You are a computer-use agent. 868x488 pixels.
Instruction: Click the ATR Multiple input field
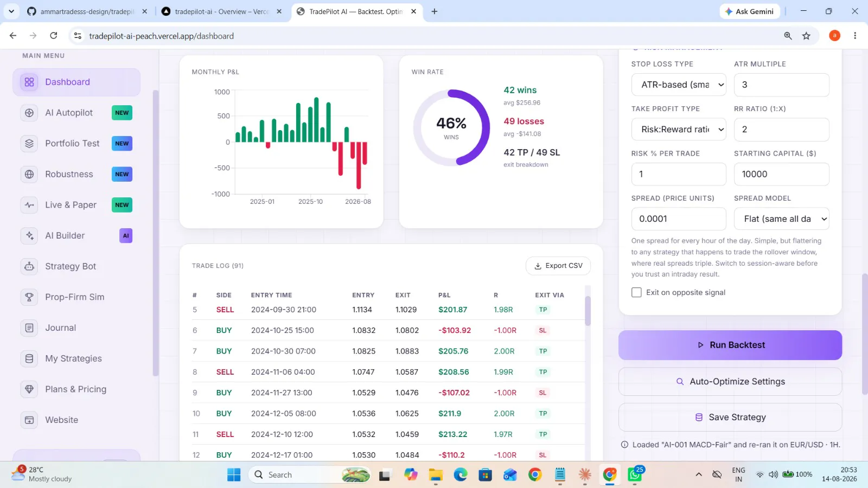click(782, 85)
